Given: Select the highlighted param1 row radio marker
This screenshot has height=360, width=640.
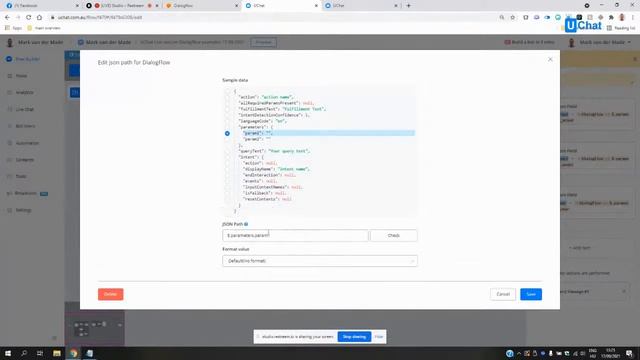Looking at the screenshot, I should coord(227,133).
